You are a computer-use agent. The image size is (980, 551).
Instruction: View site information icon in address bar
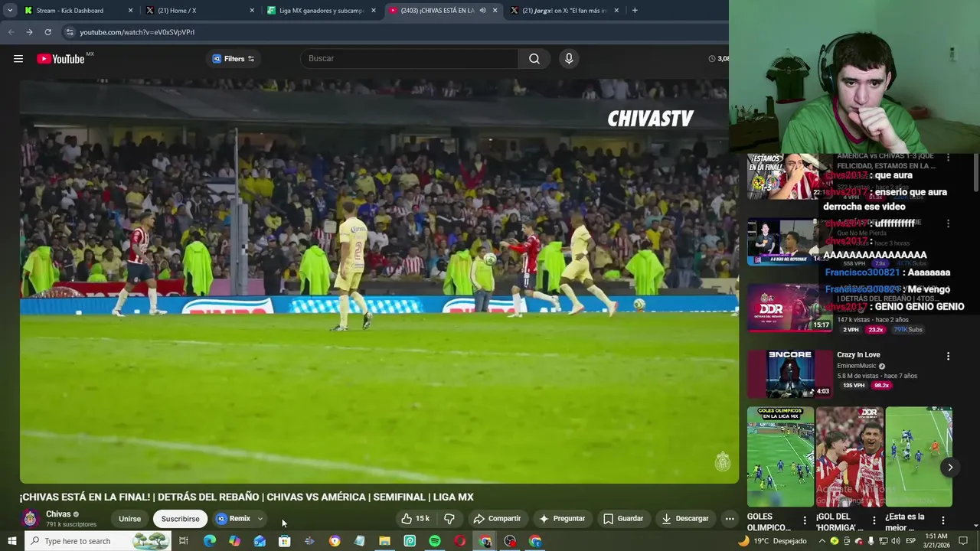(x=70, y=32)
